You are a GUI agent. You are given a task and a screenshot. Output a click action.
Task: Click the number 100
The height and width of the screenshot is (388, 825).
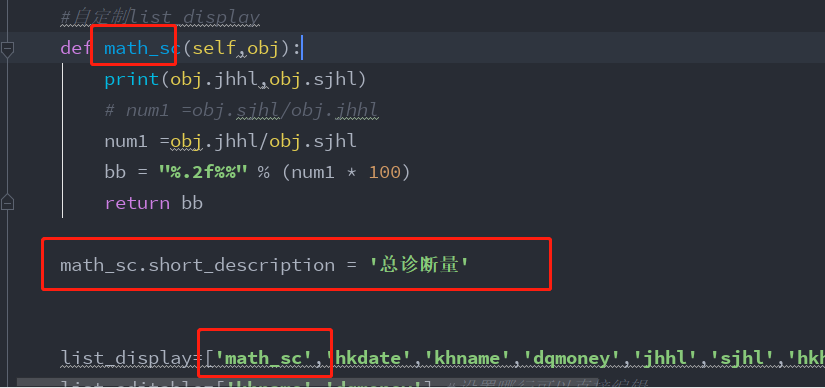coord(385,172)
